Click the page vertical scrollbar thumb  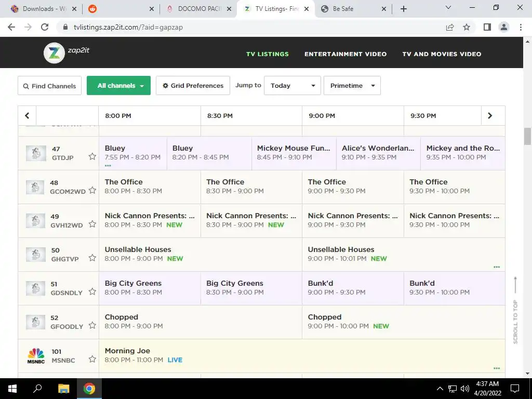coord(527,137)
